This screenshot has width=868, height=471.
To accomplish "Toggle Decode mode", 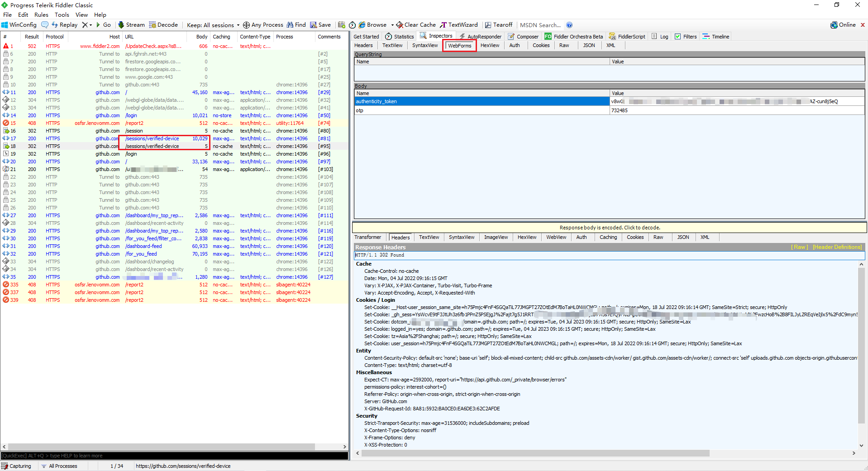I will coord(163,25).
